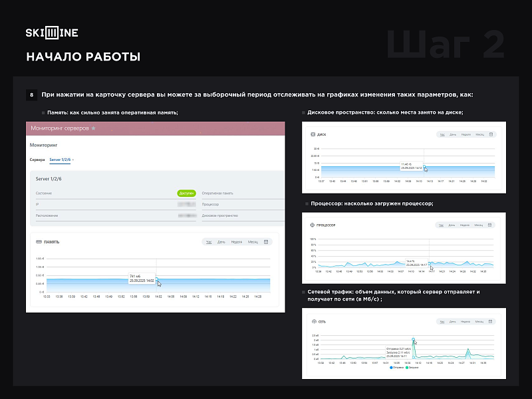Open the calendar icon on the Память chart
The width and height of the screenshot is (532, 399).
point(266,242)
